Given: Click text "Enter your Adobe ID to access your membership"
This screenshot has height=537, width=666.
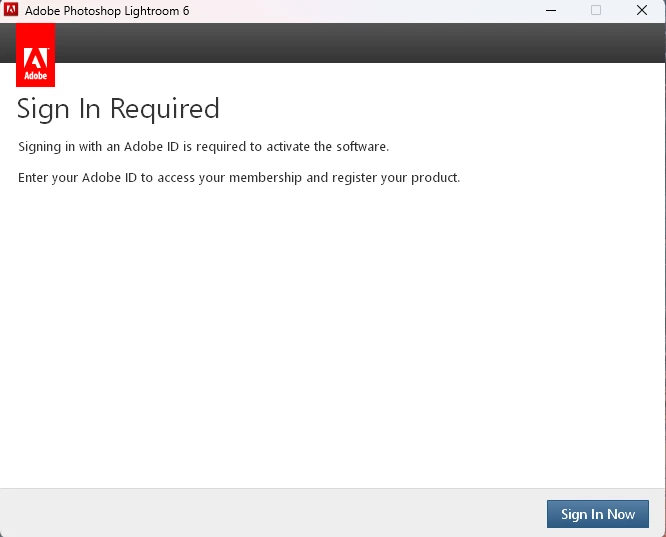Looking at the screenshot, I should pyautogui.click(x=160, y=178).
